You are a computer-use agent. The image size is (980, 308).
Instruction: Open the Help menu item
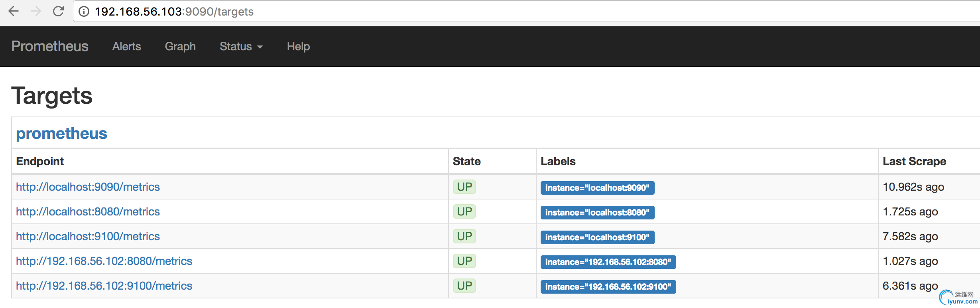pyautogui.click(x=298, y=47)
